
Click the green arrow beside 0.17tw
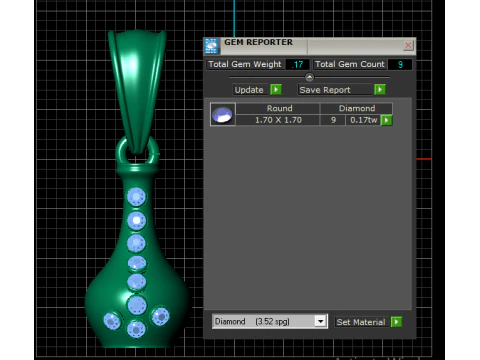pyautogui.click(x=386, y=120)
